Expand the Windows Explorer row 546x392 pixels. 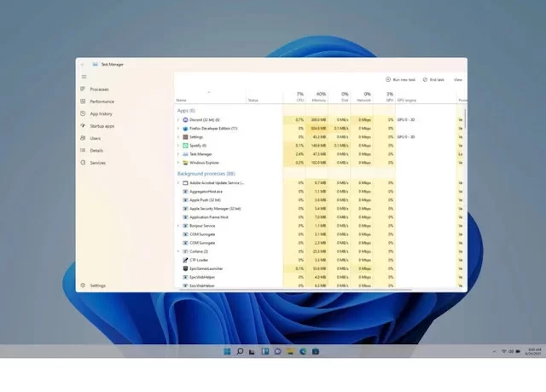[x=178, y=163]
